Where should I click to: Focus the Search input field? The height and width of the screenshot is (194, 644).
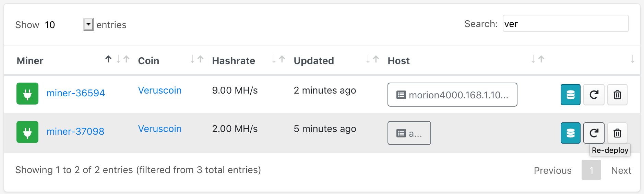coord(565,24)
